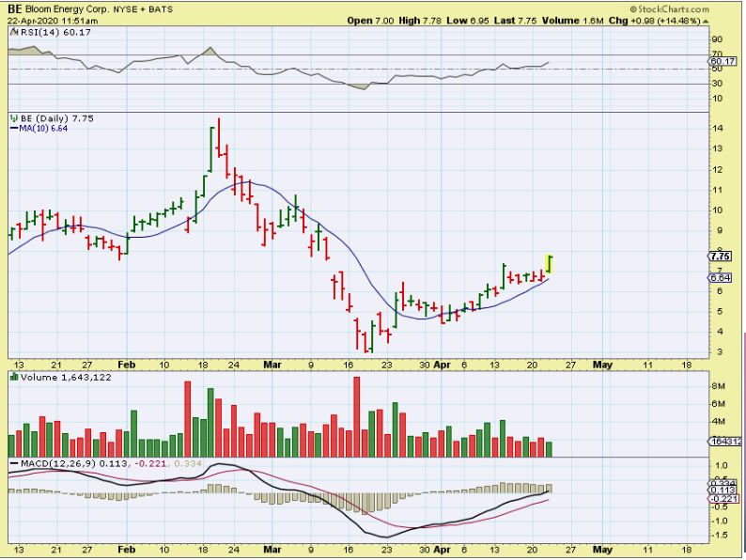The height and width of the screenshot is (560, 746).
Task: Click the BE (Daily) 7.75 label
Action: point(57,118)
